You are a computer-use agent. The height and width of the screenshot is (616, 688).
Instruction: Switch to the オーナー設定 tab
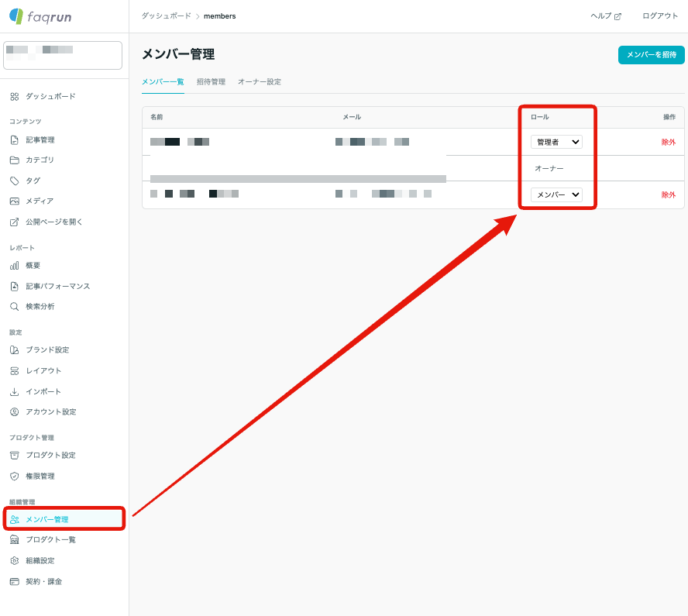click(260, 81)
